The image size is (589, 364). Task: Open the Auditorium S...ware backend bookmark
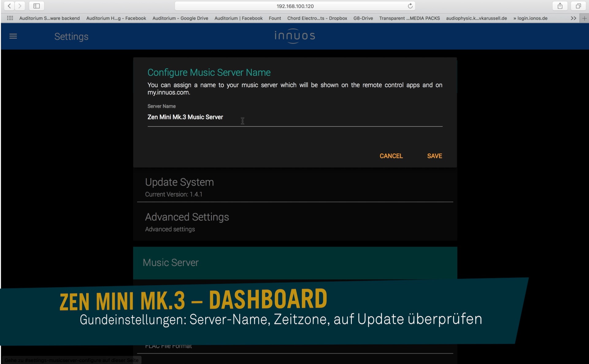click(x=49, y=18)
